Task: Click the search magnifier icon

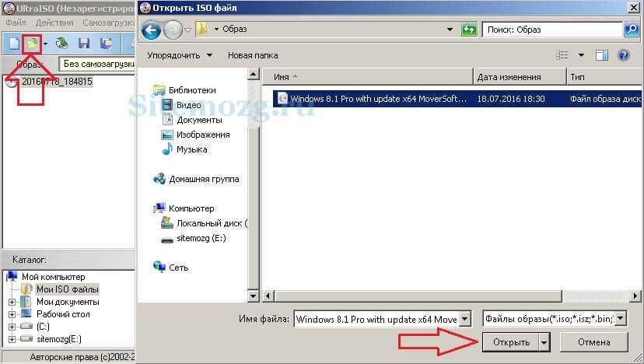Action: 632,30
